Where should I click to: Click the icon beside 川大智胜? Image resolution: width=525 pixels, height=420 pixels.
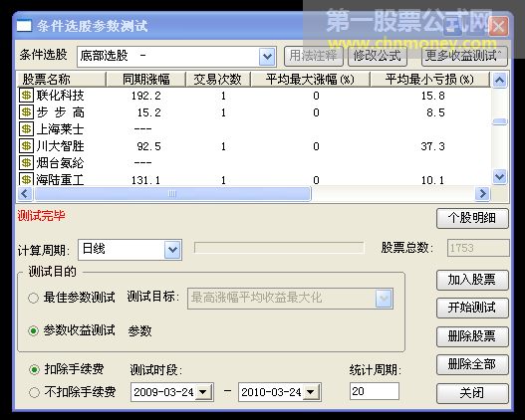point(26,146)
